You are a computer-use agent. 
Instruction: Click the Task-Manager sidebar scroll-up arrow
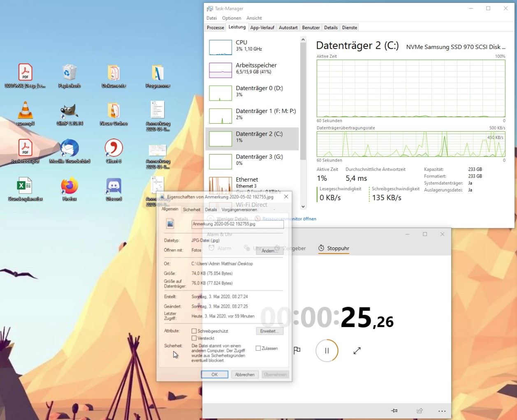303,40
